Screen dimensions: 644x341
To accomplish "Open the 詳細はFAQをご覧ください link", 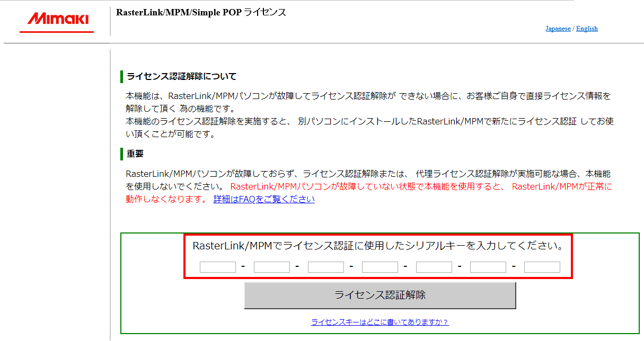I will point(264,199).
